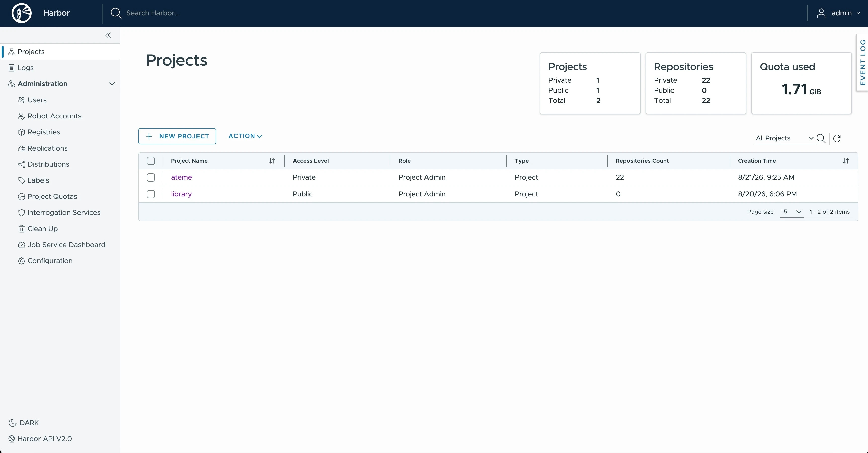
Task: Sort by Creation Time arrows icon
Action: click(846, 161)
